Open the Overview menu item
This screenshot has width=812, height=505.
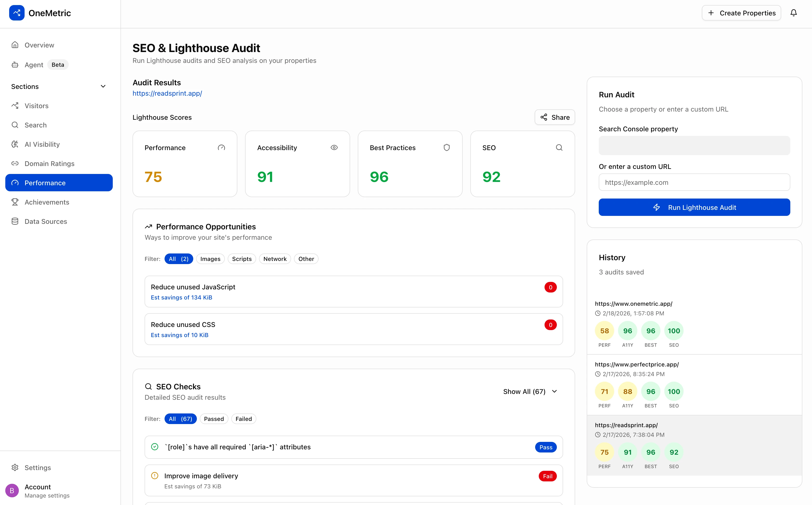[x=39, y=45]
